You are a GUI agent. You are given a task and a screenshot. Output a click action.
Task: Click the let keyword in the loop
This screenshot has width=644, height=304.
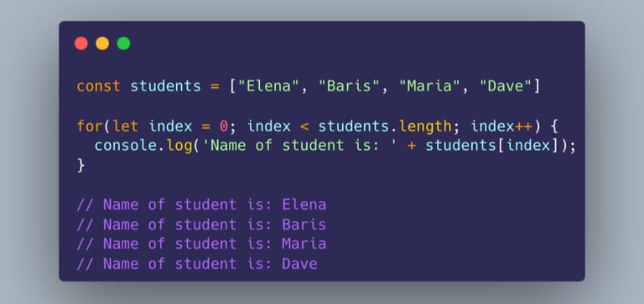(126, 126)
